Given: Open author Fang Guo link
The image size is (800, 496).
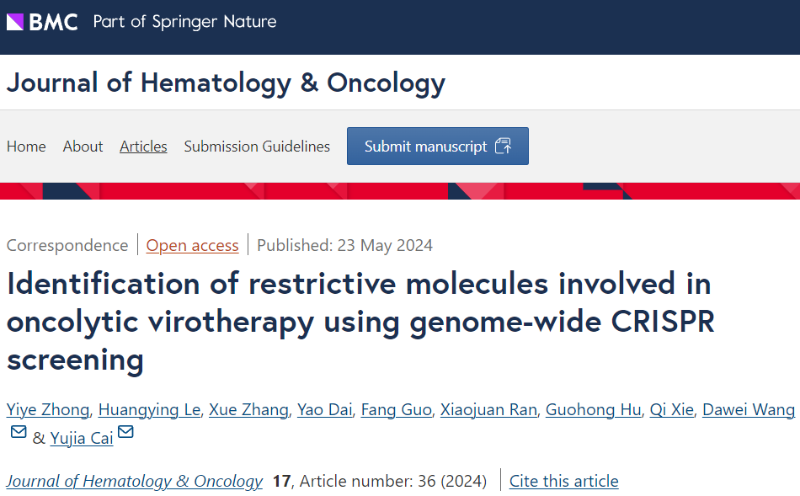Looking at the screenshot, I should tap(396, 410).
